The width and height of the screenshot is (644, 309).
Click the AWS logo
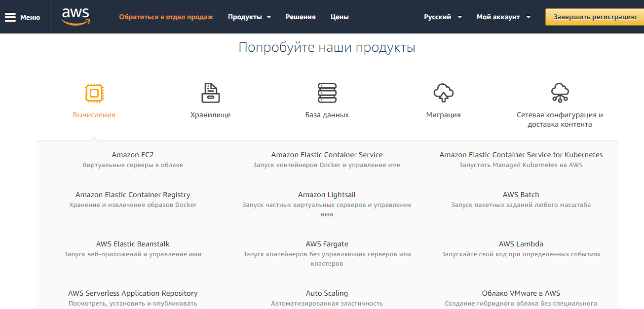point(75,16)
